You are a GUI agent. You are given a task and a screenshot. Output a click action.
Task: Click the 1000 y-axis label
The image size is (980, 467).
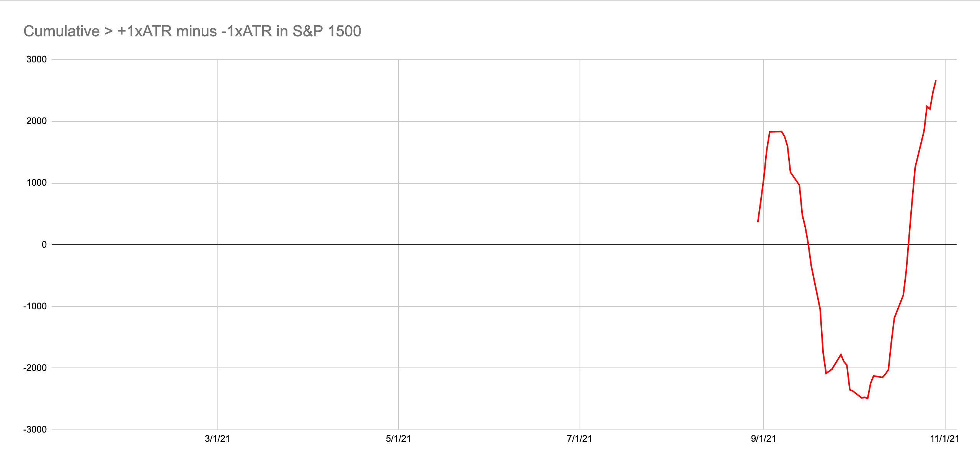pos(36,183)
